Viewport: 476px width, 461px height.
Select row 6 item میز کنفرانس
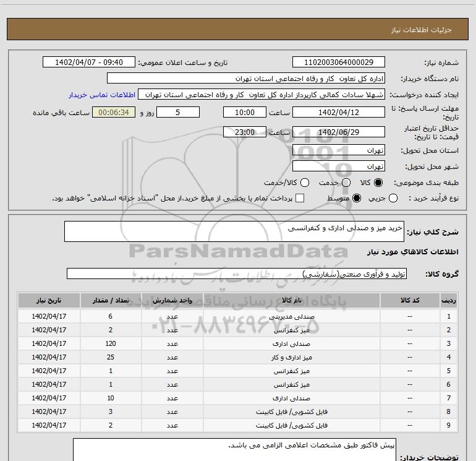click(x=291, y=385)
